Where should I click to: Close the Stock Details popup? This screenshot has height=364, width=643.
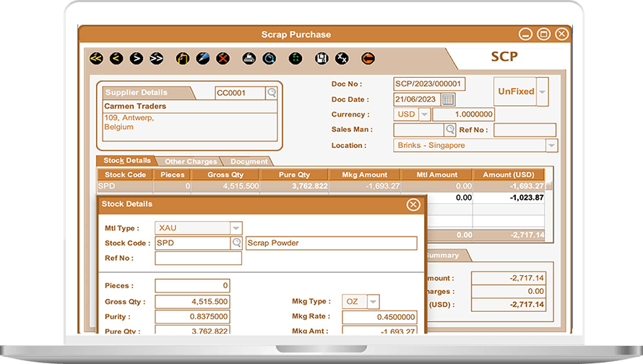click(413, 204)
